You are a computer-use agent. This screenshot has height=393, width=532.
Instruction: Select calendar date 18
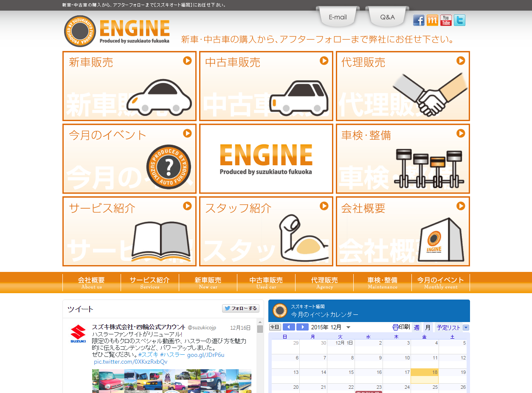(425, 376)
